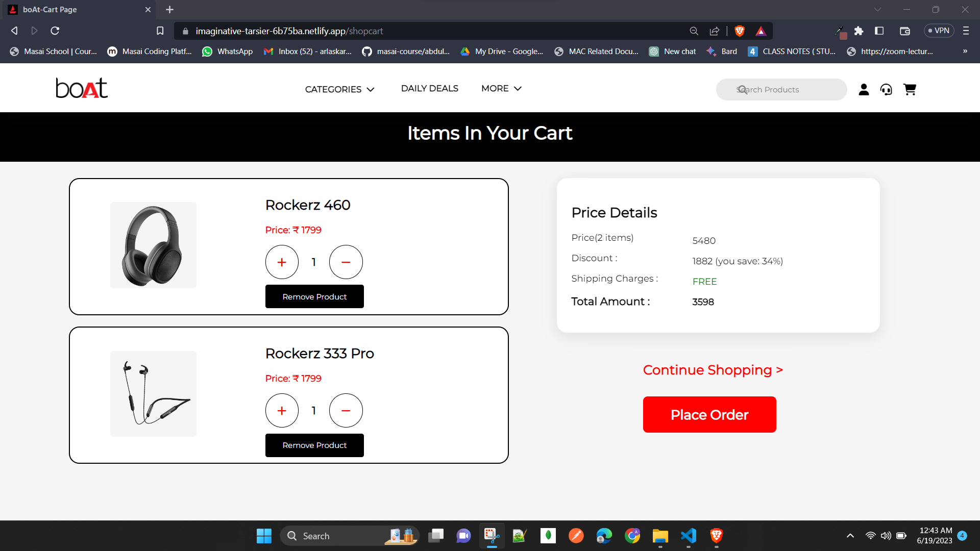The image size is (980, 551).
Task: Open the shopping cart icon
Action: coord(910,90)
